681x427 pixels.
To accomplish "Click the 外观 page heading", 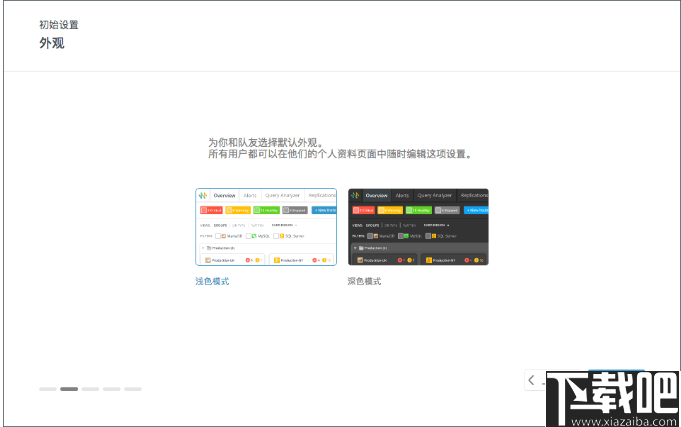I will (x=52, y=43).
